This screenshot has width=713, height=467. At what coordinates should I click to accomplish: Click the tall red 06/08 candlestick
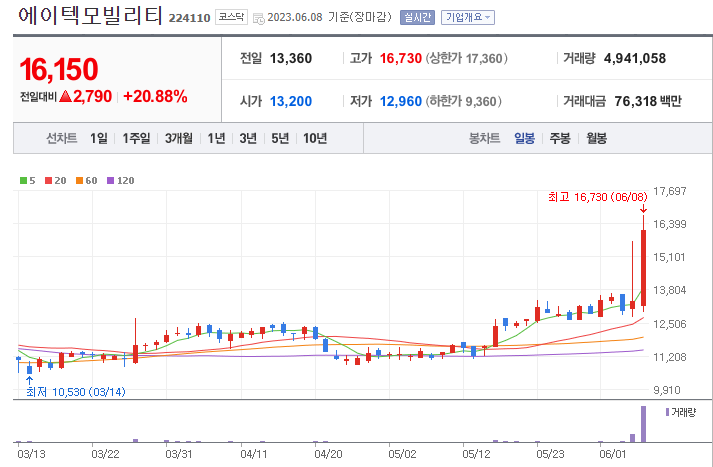click(643, 267)
